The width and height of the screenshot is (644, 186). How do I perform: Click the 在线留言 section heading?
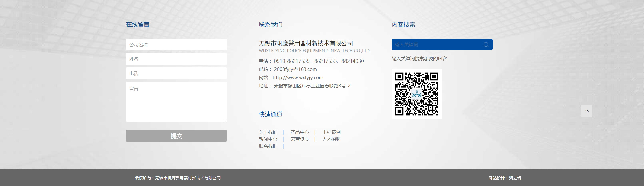tap(138, 24)
